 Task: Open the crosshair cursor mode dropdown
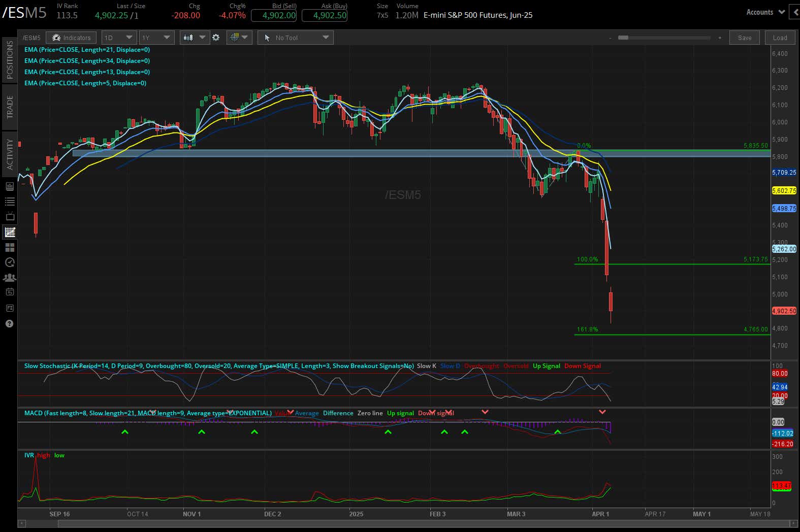click(239, 38)
